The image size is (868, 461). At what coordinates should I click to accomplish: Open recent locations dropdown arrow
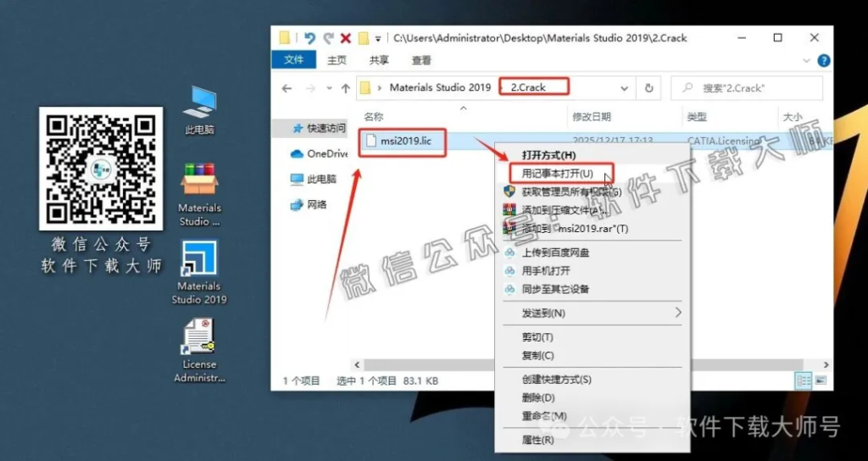[x=330, y=88]
